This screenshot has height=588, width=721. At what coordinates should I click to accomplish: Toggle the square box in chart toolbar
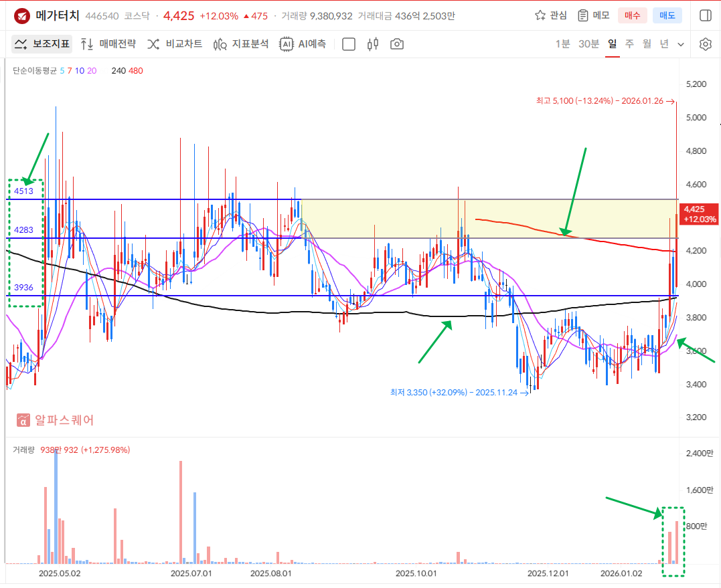[x=349, y=44]
